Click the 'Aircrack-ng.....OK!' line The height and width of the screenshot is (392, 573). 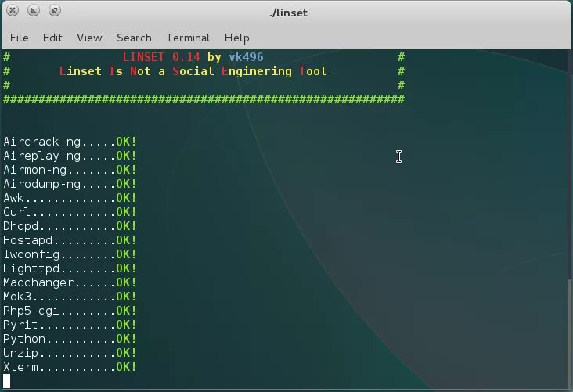tap(70, 142)
